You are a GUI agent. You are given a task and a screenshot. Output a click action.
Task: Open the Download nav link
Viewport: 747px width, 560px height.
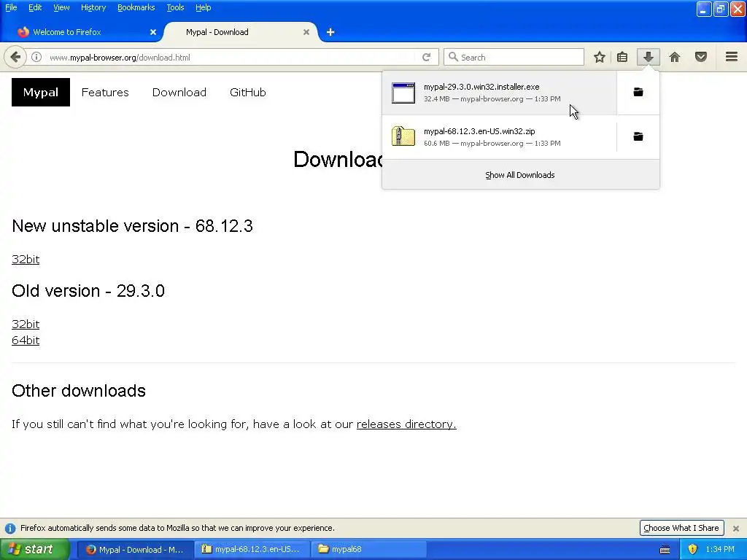click(179, 93)
